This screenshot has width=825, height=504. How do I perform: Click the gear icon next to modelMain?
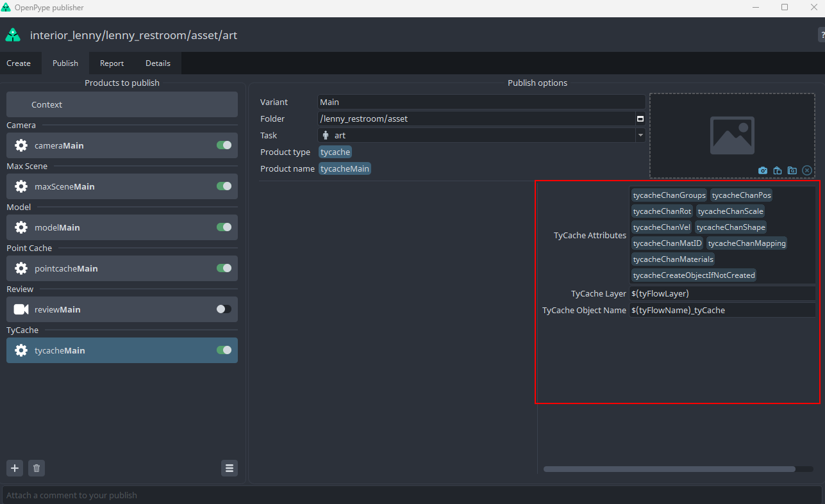21,227
